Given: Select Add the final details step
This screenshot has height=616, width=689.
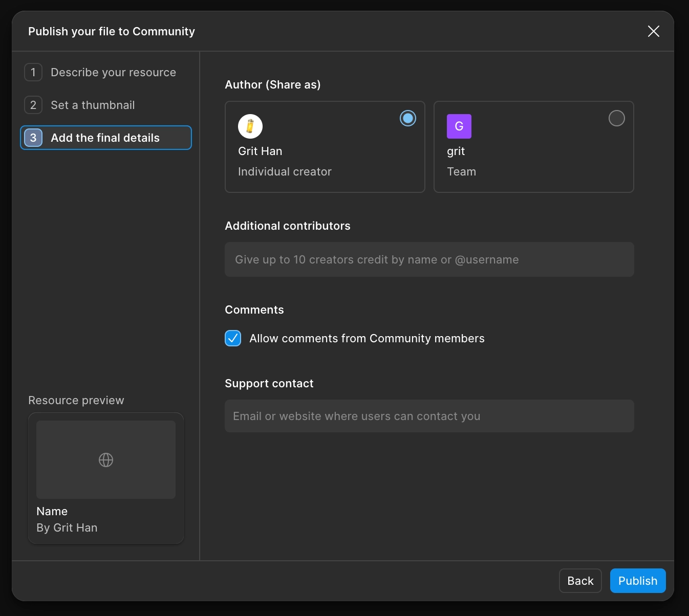Looking at the screenshot, I should click(x=105, y=138).
